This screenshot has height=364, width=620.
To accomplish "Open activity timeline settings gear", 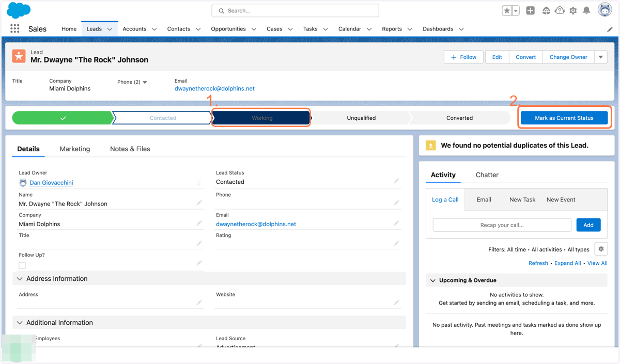I will point(601,249).
